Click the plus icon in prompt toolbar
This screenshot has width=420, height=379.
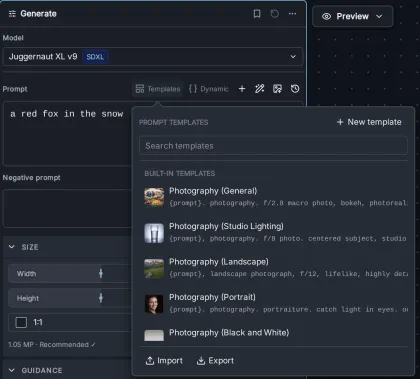click(242, 89)
